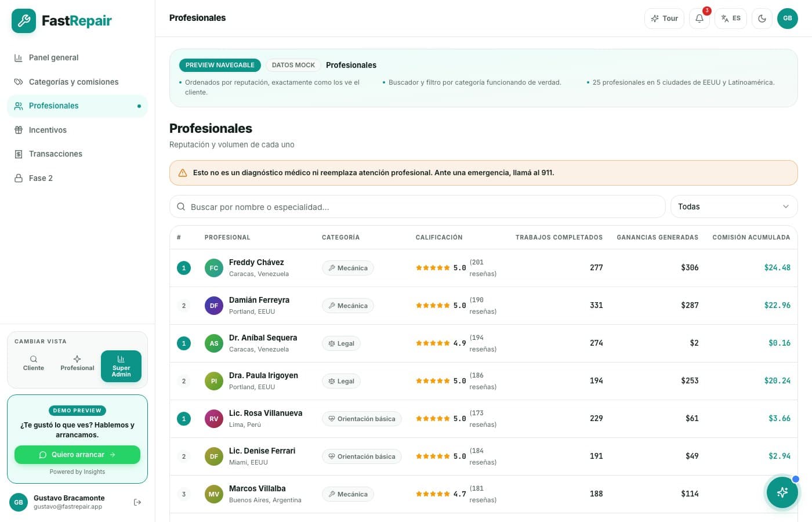Click the GANANCIAS GENERADAS column header
This screenshot has height=522, width=812.
pos(658,237)
